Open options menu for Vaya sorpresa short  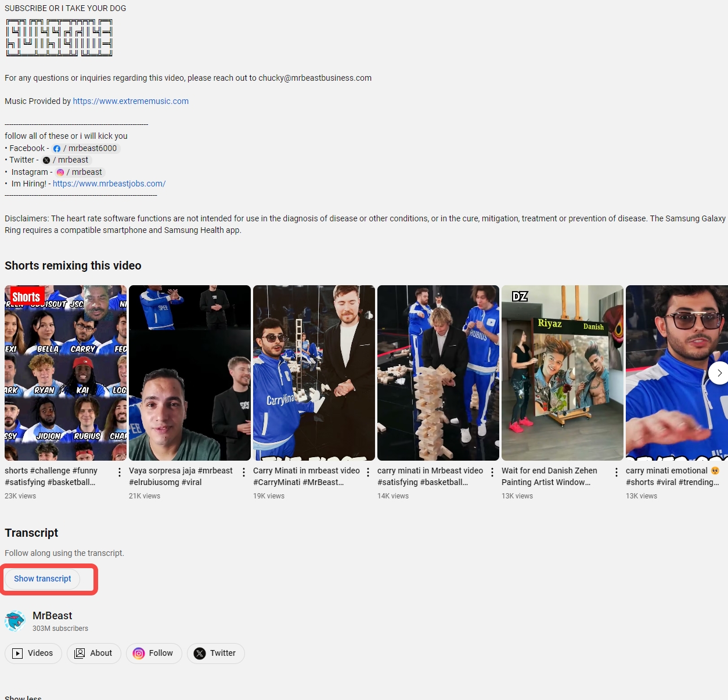tap(244, 471)
